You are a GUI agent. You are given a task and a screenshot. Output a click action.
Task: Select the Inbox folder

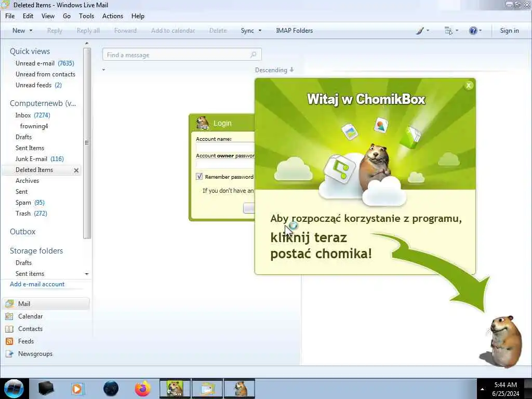point(33,115)
